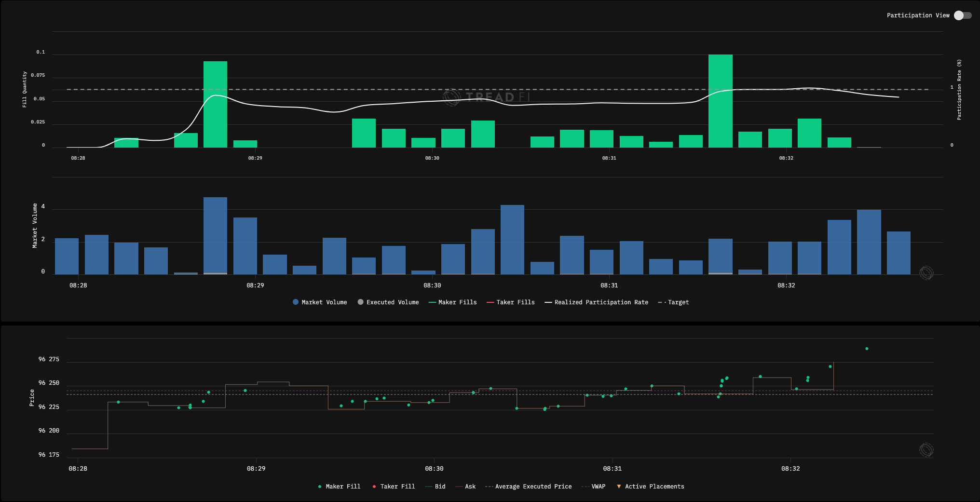Click the Market Volume blue legend dot
Screen dimensions: 980x502
click(296, 302)
